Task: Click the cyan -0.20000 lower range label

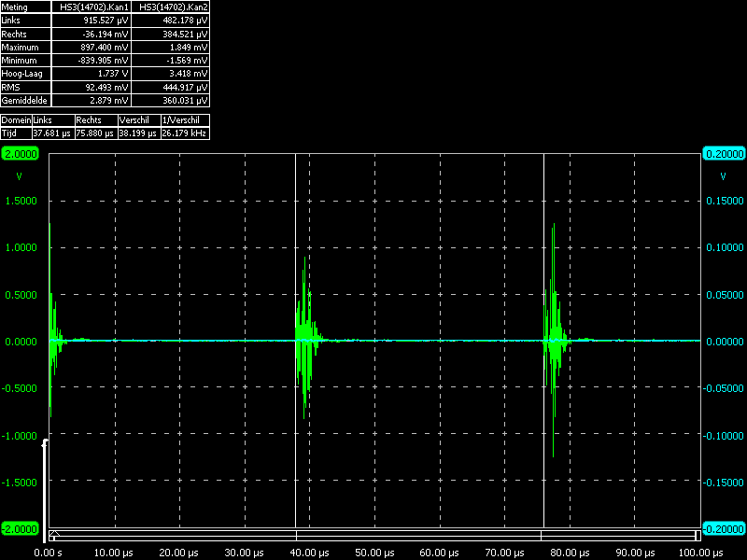Action: click(x=723, y=528)
